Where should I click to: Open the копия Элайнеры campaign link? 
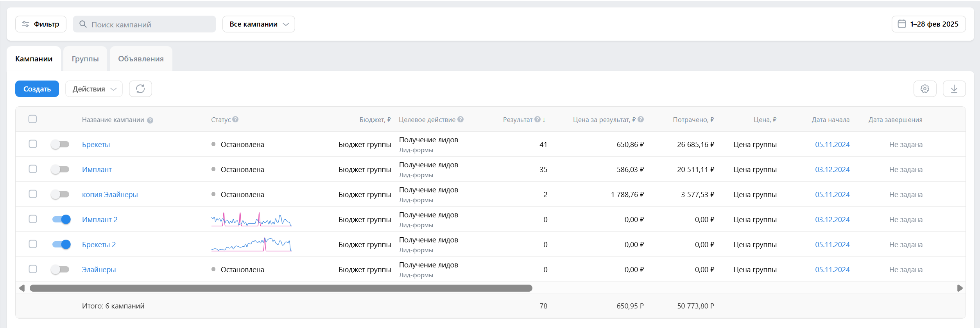[110, 194]
